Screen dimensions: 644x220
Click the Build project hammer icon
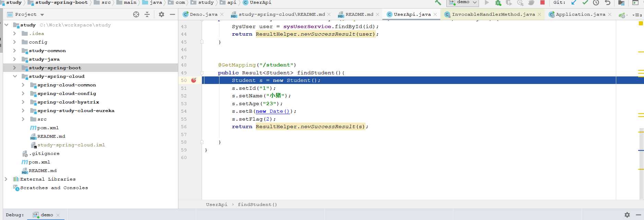tap(438, 2)
